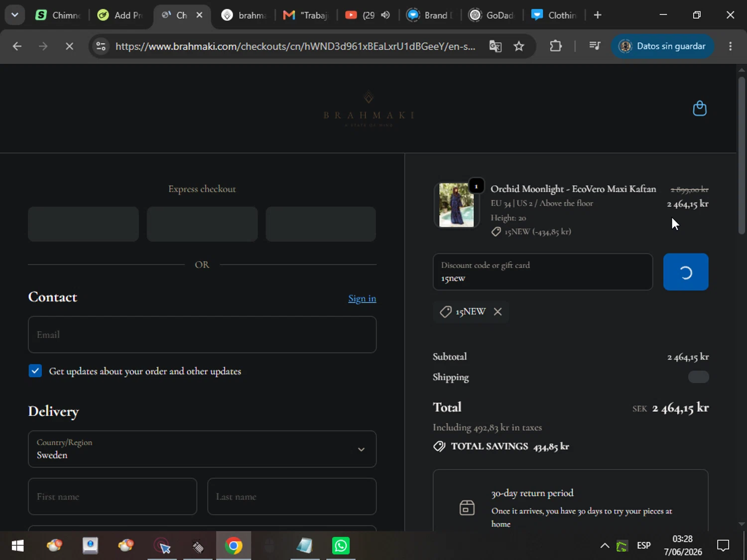
Task: Click the 30-day return period box icon
Action: pyautogui.click(x=467, y=508)
